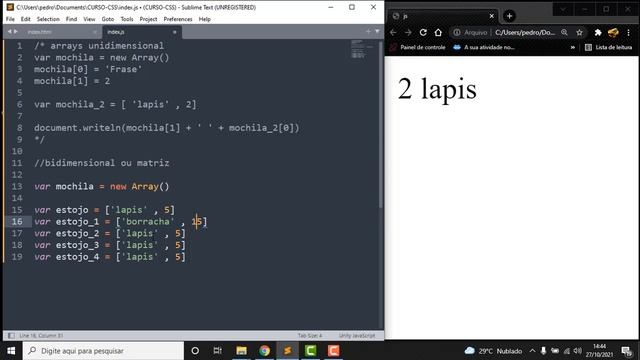This screenshot has width=640, height=360.
Task: Click line number 16 in the gutter
Action: 17,222
